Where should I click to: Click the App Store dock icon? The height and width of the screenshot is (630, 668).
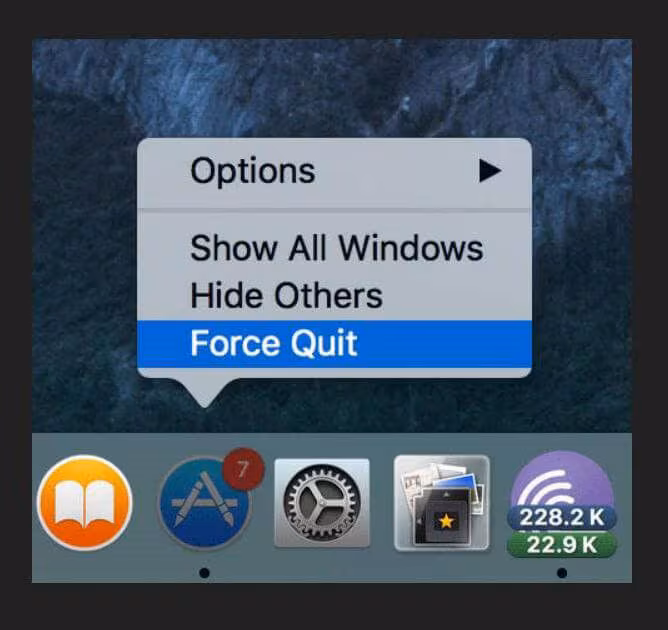tap(204, 503)
